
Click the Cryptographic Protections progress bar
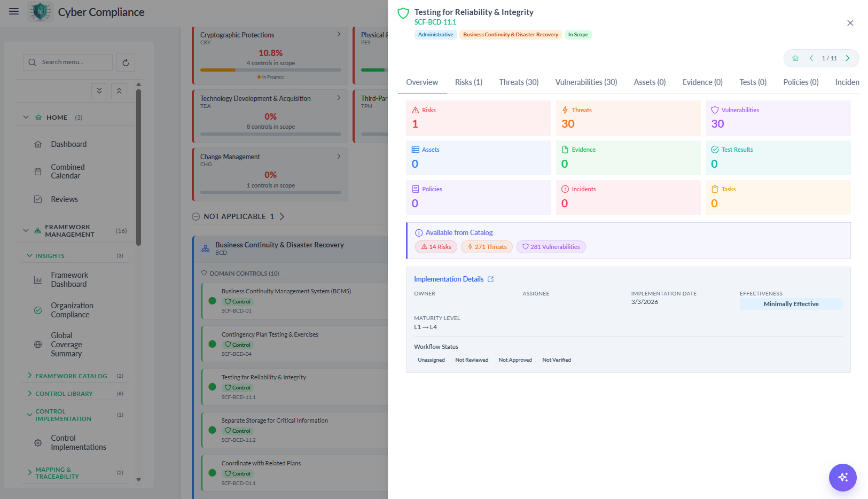271,70
